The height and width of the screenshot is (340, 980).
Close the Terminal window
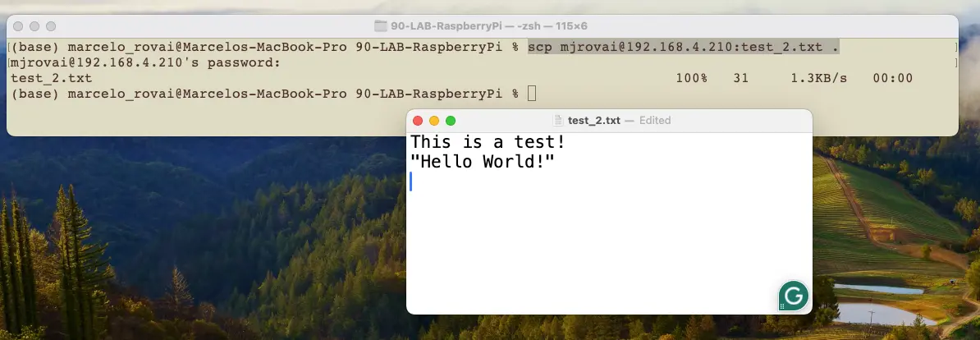point(20,26)
